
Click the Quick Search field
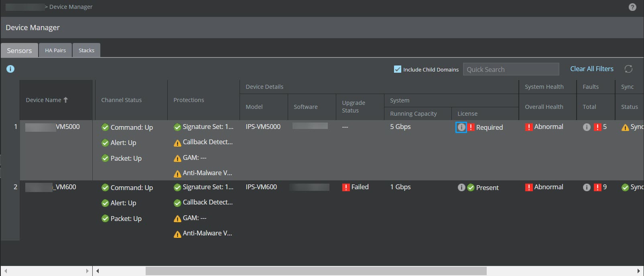click(x=511, y=69)
